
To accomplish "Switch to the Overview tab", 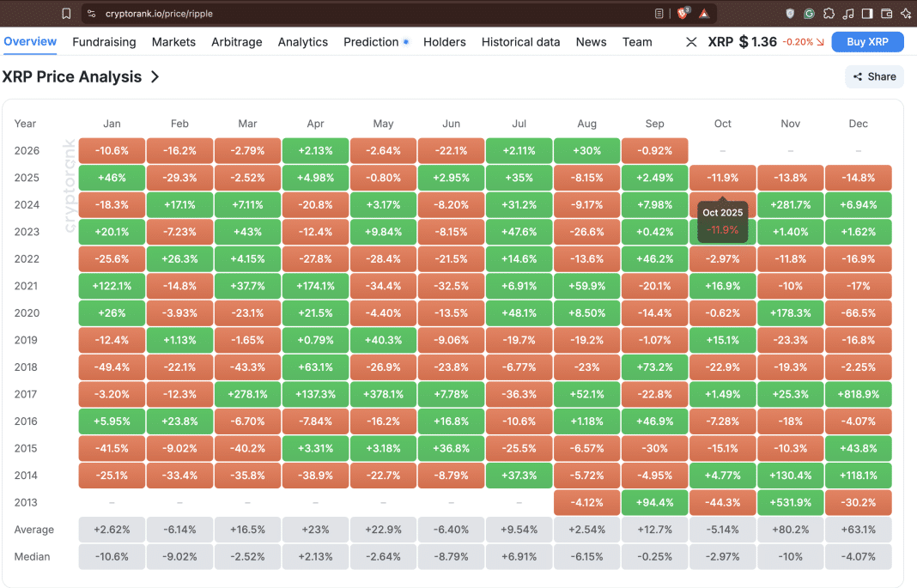I will pos(30,41).
